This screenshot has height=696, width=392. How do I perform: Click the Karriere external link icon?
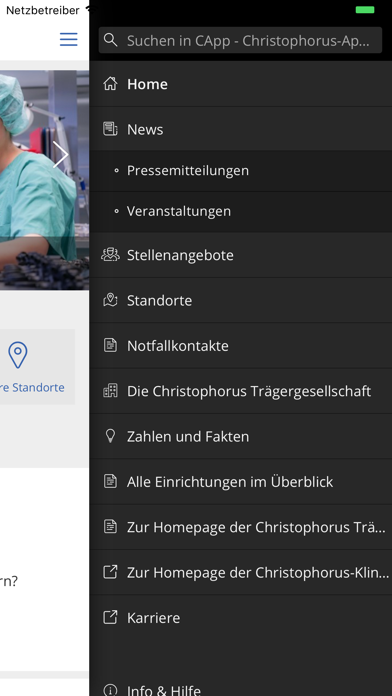point(110,617)
